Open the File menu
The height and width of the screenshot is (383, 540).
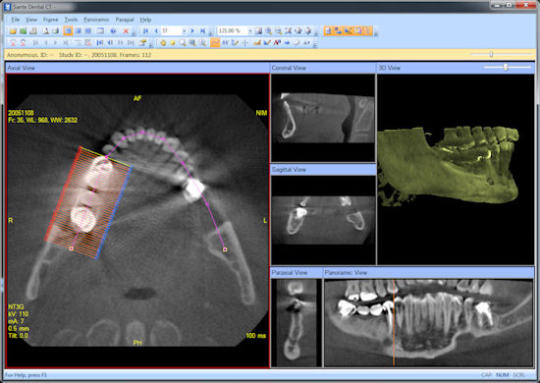pyautogui.click(x=15, y=20)
